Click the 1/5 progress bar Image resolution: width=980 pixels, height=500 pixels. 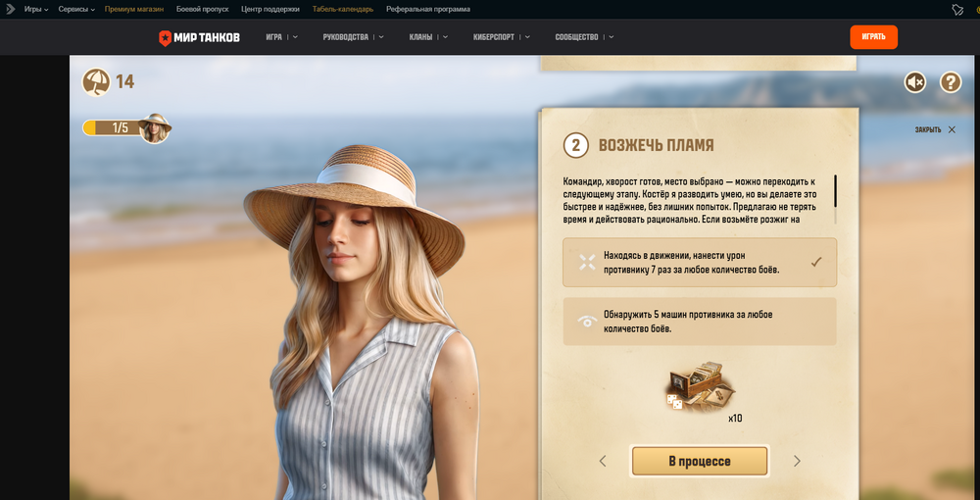click(113, 128)
